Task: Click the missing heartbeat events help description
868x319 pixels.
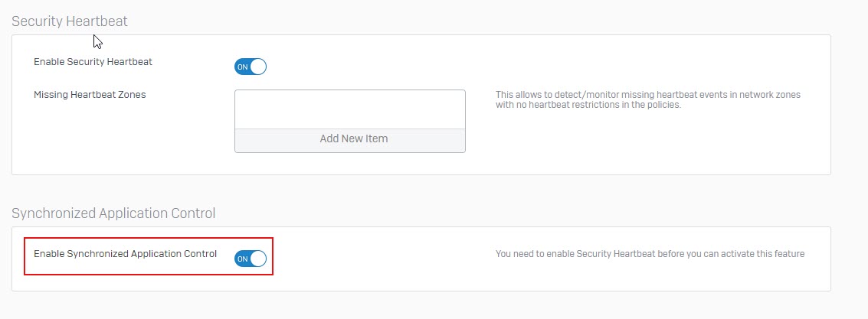Action: [647, 99]
